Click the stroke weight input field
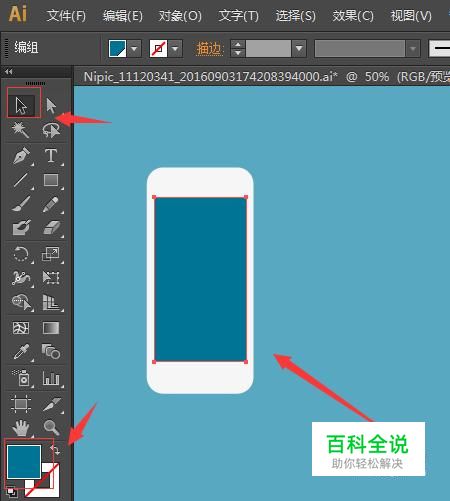 (x=268, y=49)
